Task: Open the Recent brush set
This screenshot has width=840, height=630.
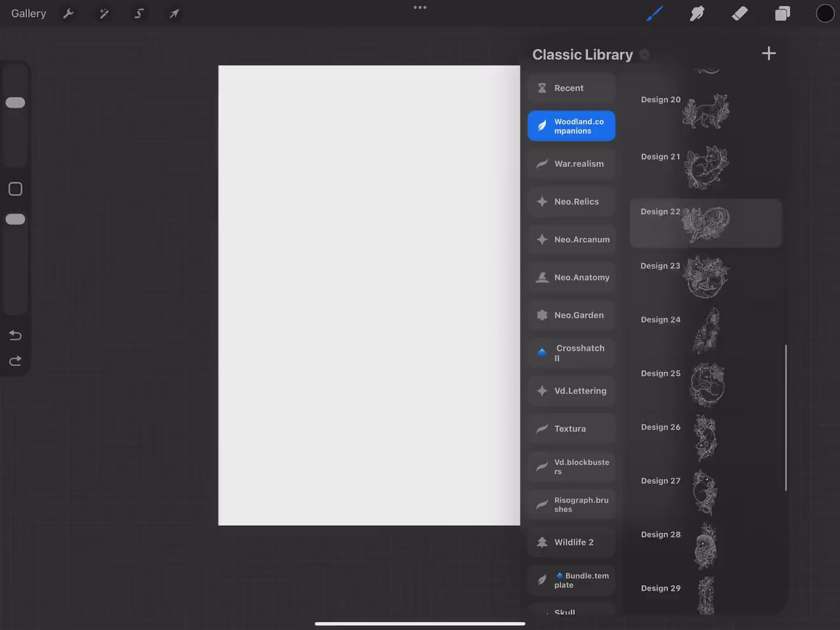Action: coord(572,88)
